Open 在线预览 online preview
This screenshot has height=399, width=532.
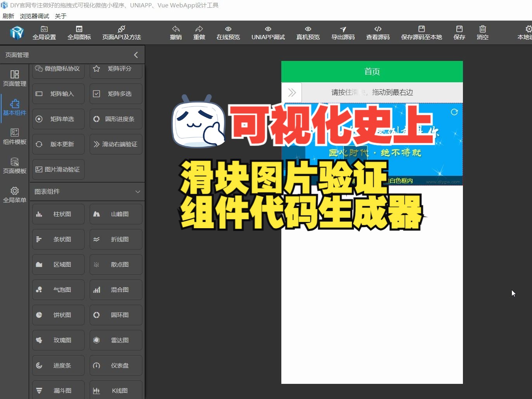click(228, 33)
